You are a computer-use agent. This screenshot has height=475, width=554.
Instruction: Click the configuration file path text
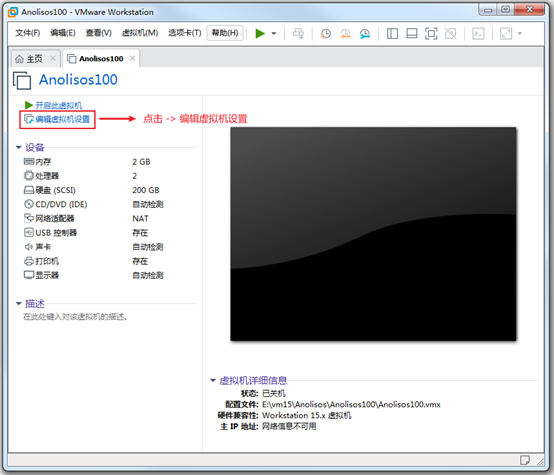351,404
